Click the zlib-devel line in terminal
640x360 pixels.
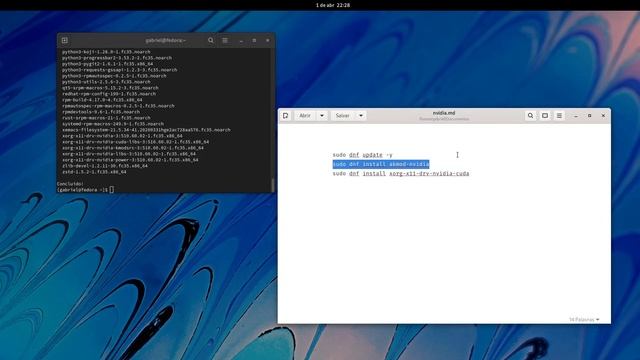pyautogui.click(x=105, y=166)
